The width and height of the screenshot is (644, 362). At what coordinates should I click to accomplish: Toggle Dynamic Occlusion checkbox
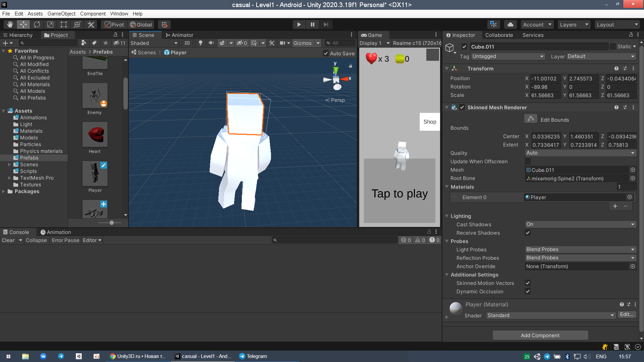(528, 291)
